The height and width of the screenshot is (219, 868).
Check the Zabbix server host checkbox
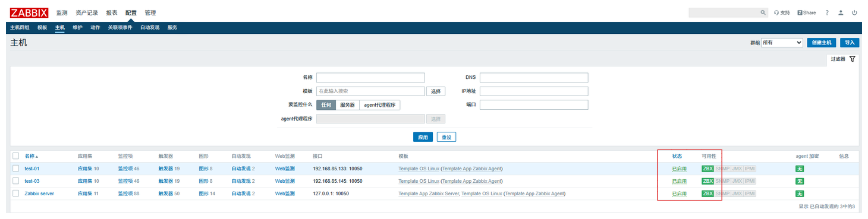click(16, 193)
